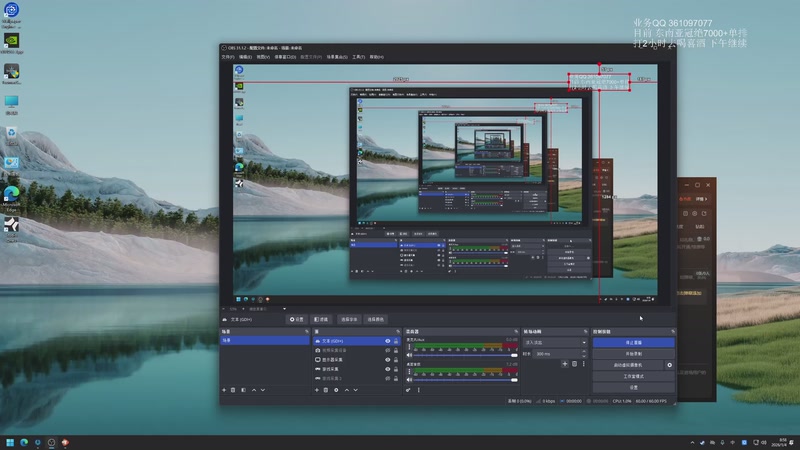Open virtual camera settings gear icon
The height and width of the screenshot is (450, 800).
(670, 365)
